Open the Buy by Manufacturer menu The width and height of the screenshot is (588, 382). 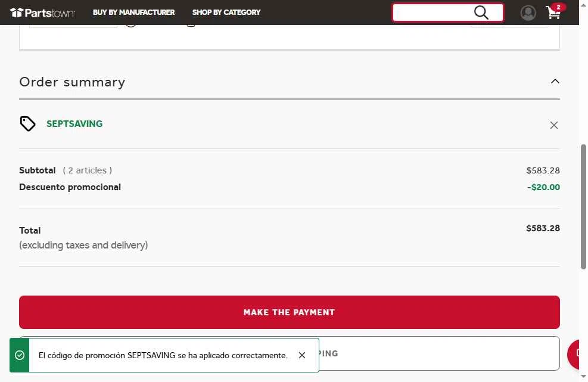[x=133, y=13]
